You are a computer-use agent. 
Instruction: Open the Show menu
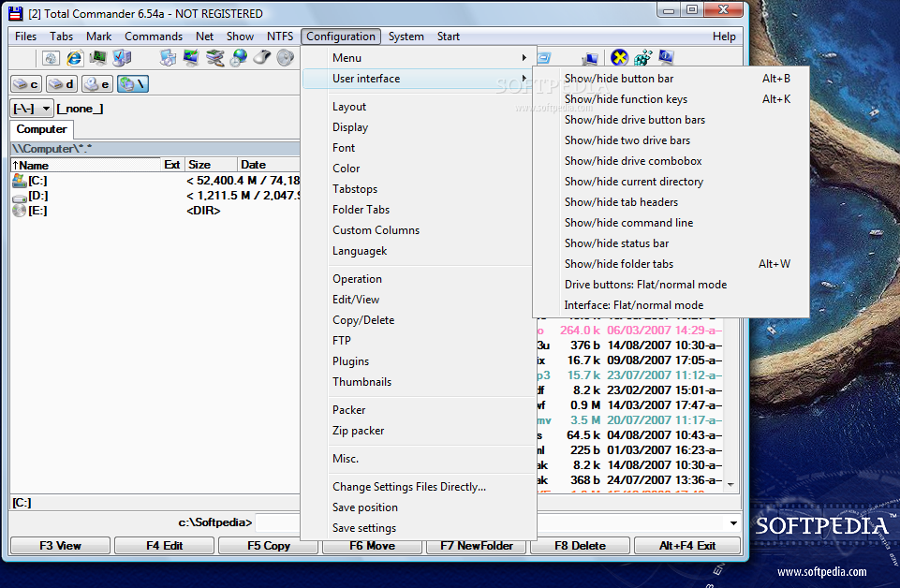[240, 37]
